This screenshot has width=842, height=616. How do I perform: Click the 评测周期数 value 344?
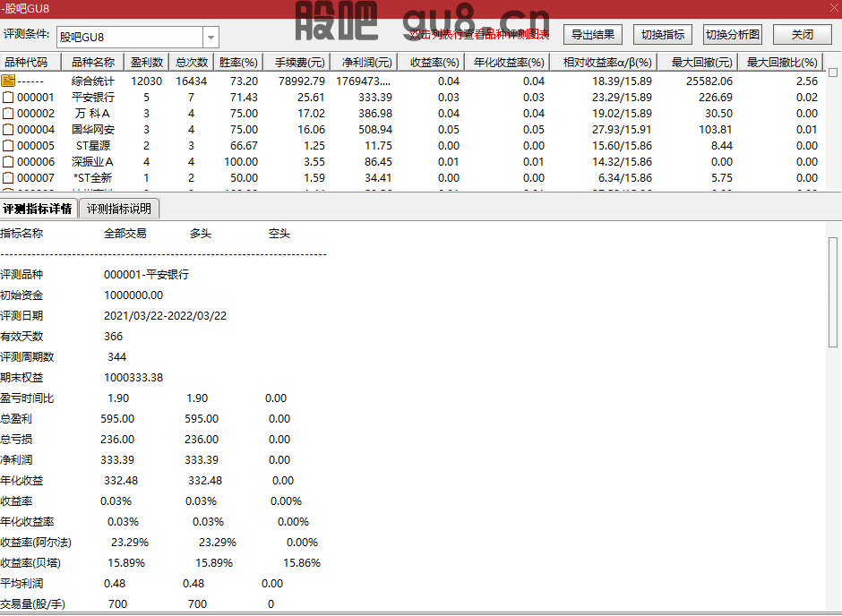[x=116, y=357]
